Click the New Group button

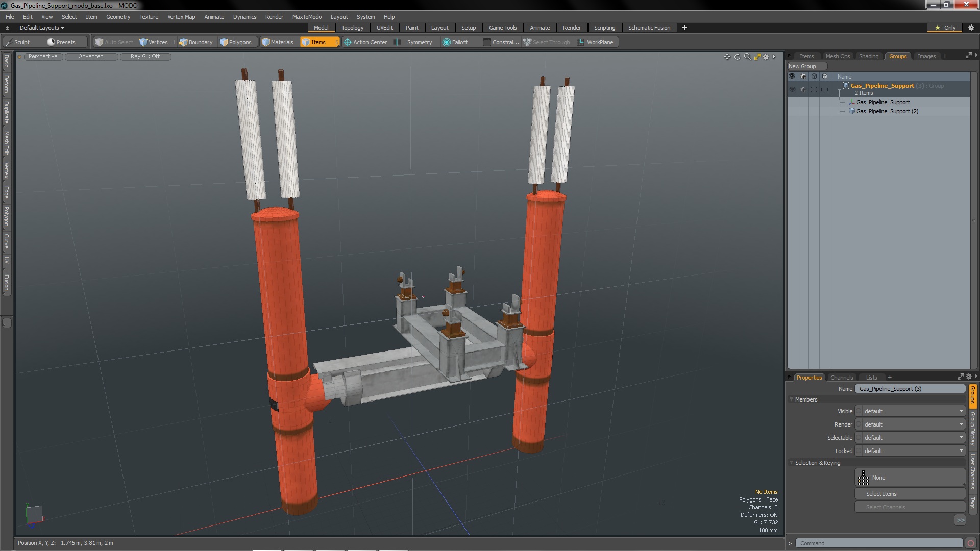point(802,66)
